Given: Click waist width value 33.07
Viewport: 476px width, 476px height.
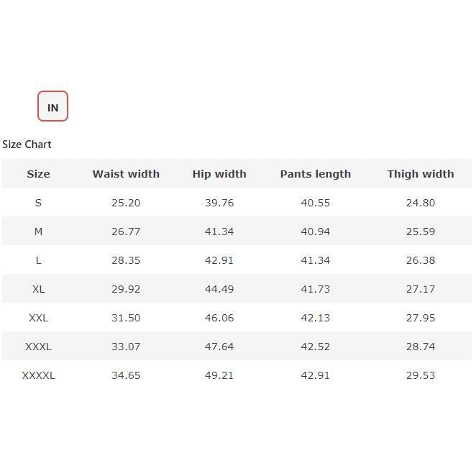Looking at the screenshot, I should coord(126,347).
